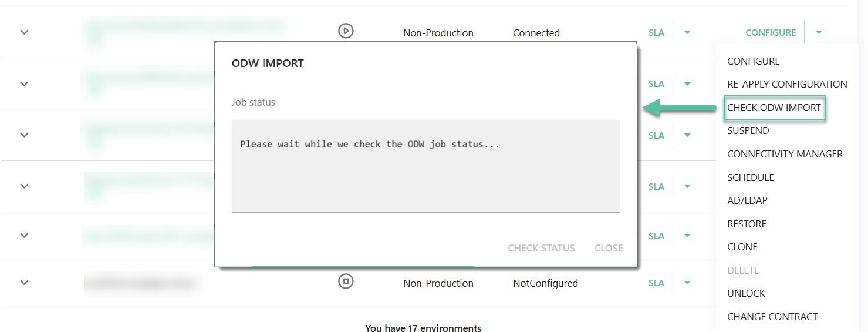Choose AD/LDAP from the menu
Image resolution: width=868 pixels, height=332 pixels.
tap(747, 200)
